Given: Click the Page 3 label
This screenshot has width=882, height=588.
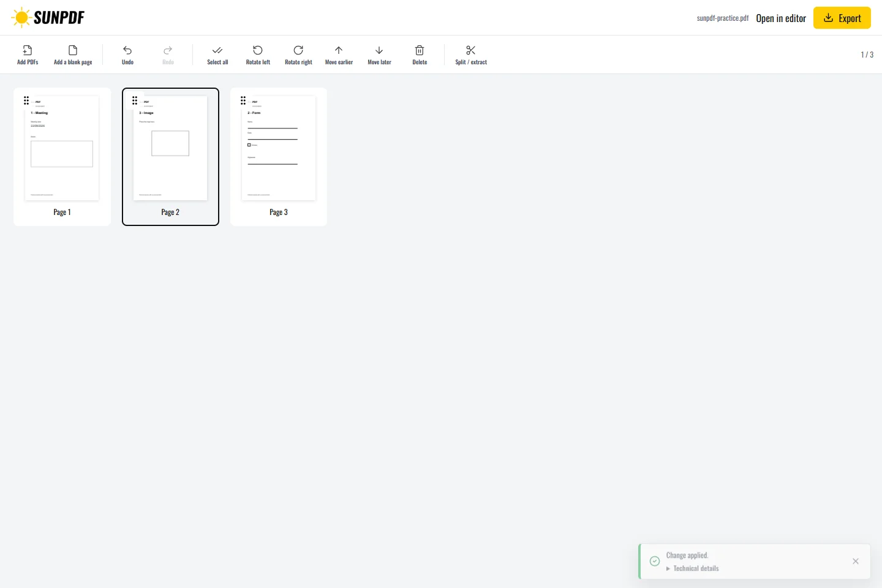Looking at the screenshot, I should pyautogui.click(x=279, y=212).
